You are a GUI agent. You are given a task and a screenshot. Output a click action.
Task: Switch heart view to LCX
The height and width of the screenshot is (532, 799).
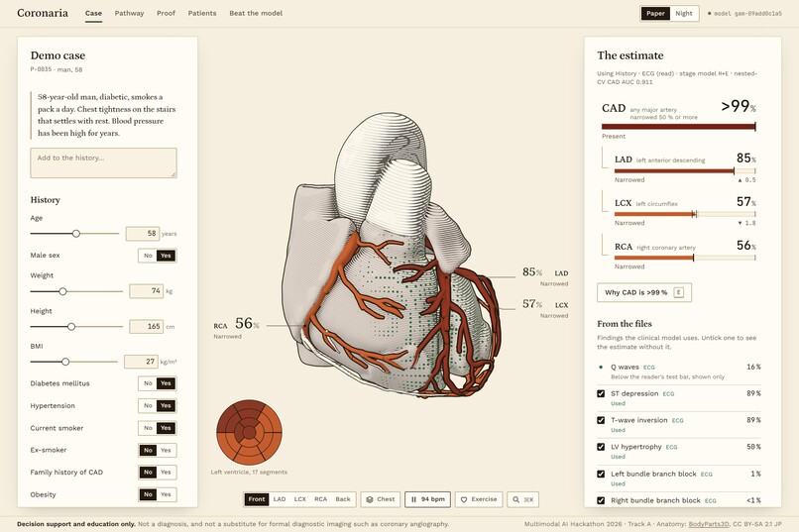point(300,499)
